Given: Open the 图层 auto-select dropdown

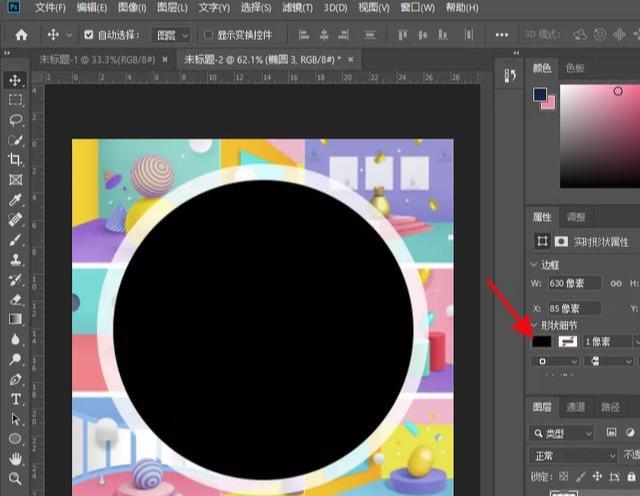Looking at the screenshot, I should (x=171, y=35).
